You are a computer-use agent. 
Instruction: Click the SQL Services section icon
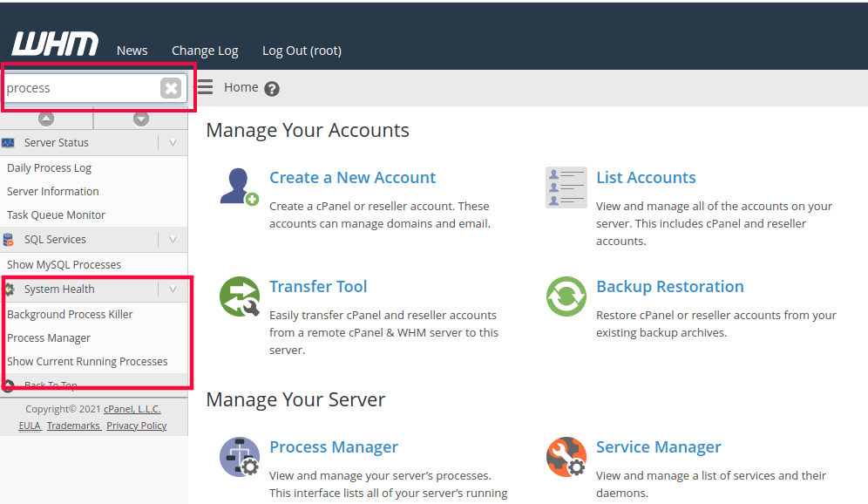click(x=10, y=239)
